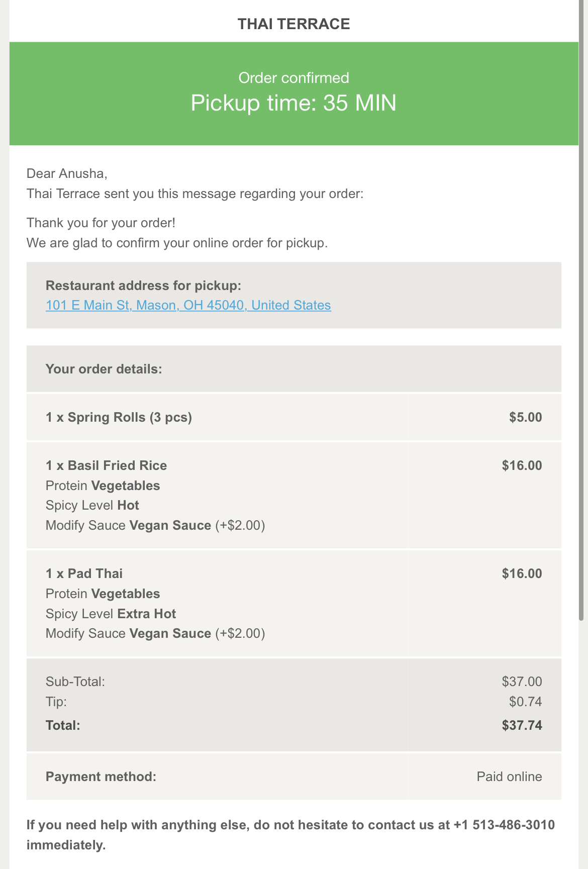Click the Dear Anusha greeting
Screen dimensions: 588x869
tap(67, 173)
